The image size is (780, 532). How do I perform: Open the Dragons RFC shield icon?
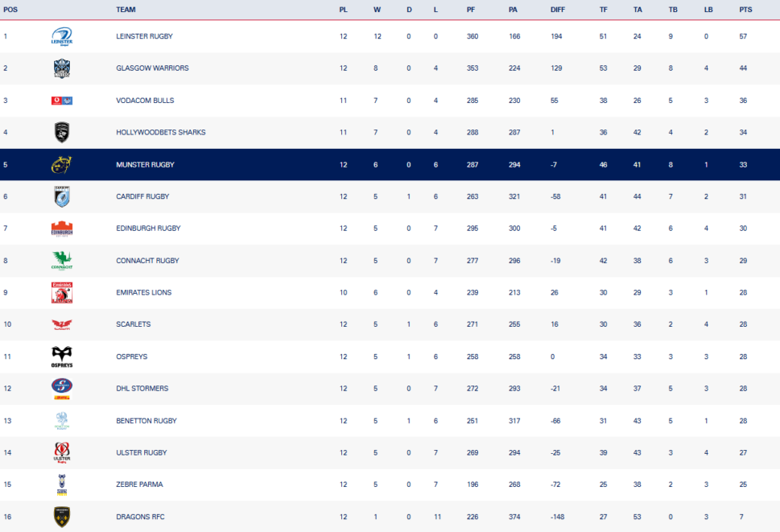[62, 516]
